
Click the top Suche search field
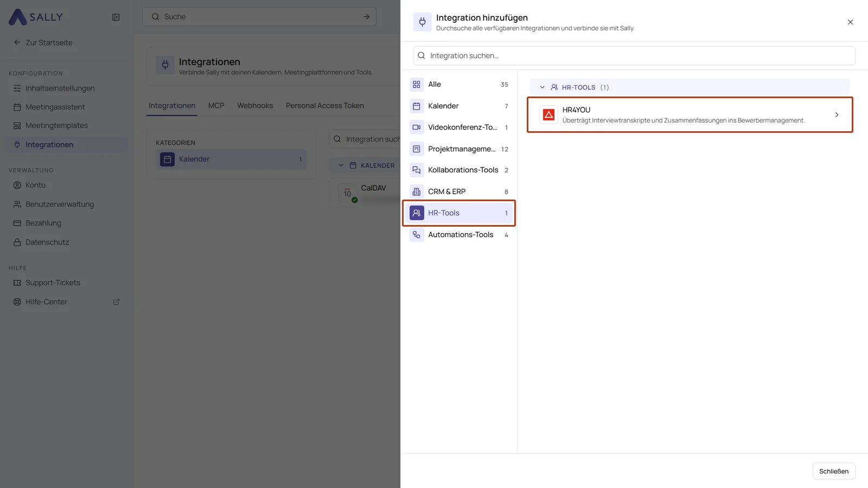click(x=259, y=17)
